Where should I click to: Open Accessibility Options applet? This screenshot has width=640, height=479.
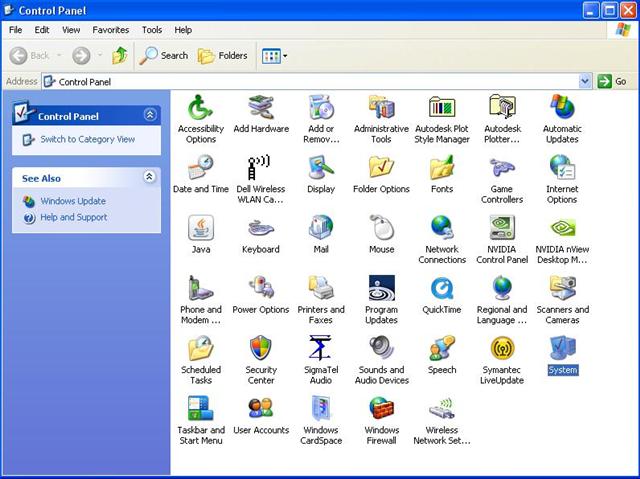click(200, 118)
